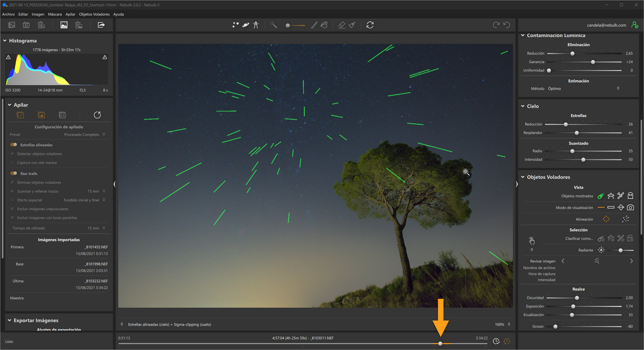Viewport: 644px width, 350px height.
Task: Check Detectar objetos voladores
Action: pyautogui.click(x=12, y=154)
